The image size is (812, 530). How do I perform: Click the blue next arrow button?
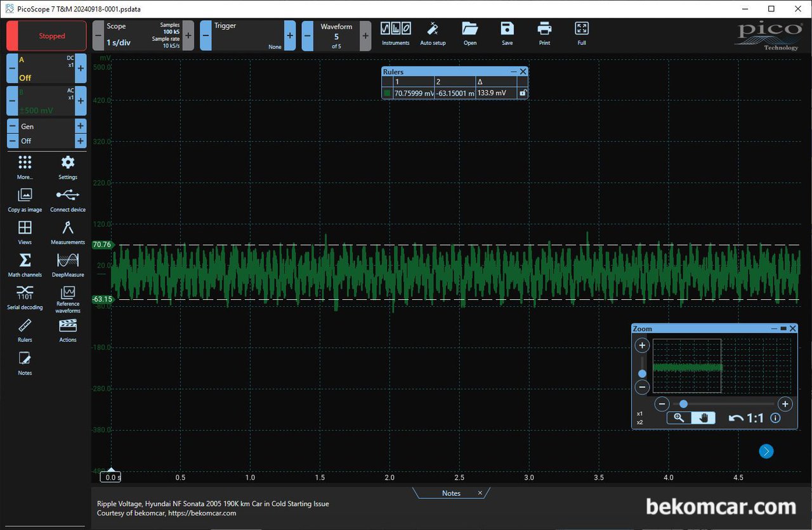pyautogui.click(x=766, y=451)
